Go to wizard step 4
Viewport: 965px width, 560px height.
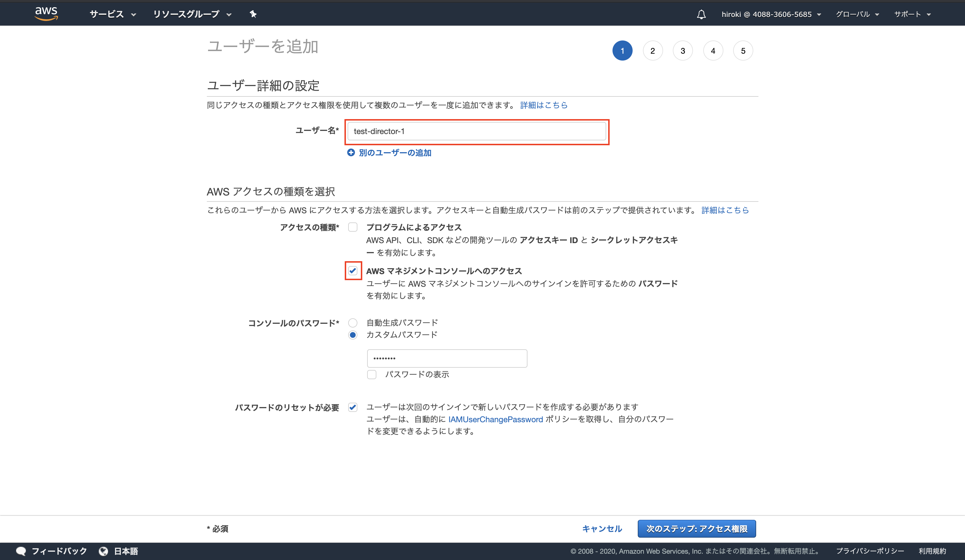point(713,51)
